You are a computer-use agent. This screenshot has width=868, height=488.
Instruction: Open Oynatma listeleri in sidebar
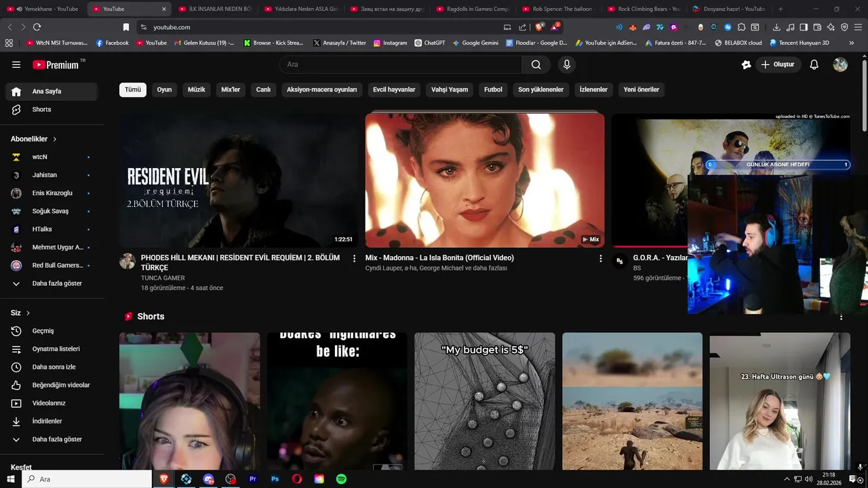(53, 349)
